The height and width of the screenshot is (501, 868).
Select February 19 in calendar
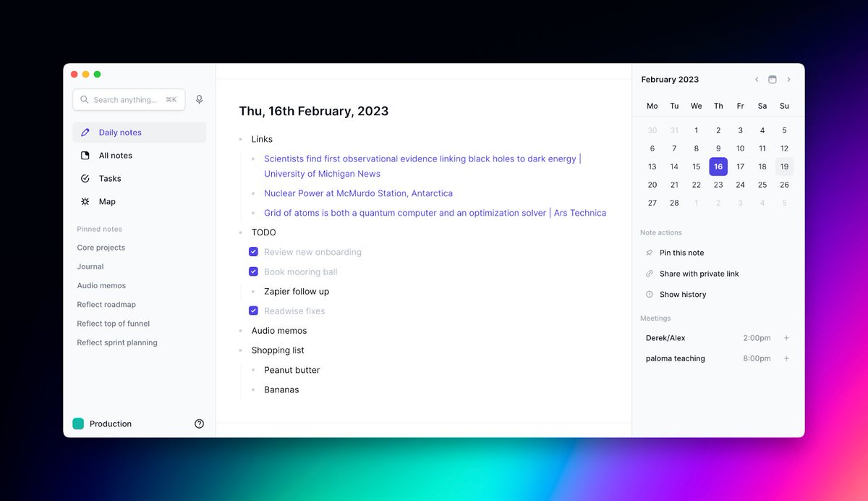pyautogui.click(x=784, y=167)
